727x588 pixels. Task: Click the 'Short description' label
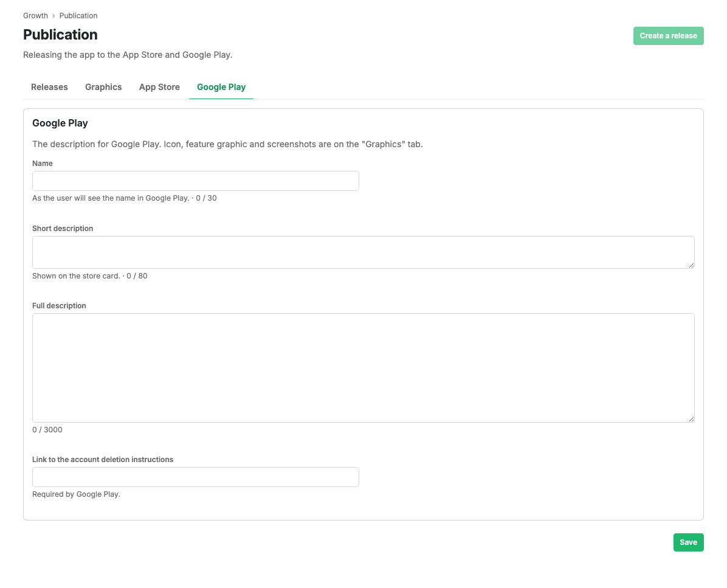tap(63, 229)
